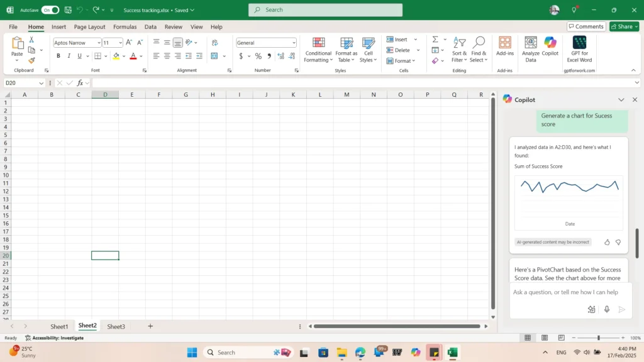Open the General number format dropdown
Viewport: 644px width, 362px height.
tap(294, 43)
